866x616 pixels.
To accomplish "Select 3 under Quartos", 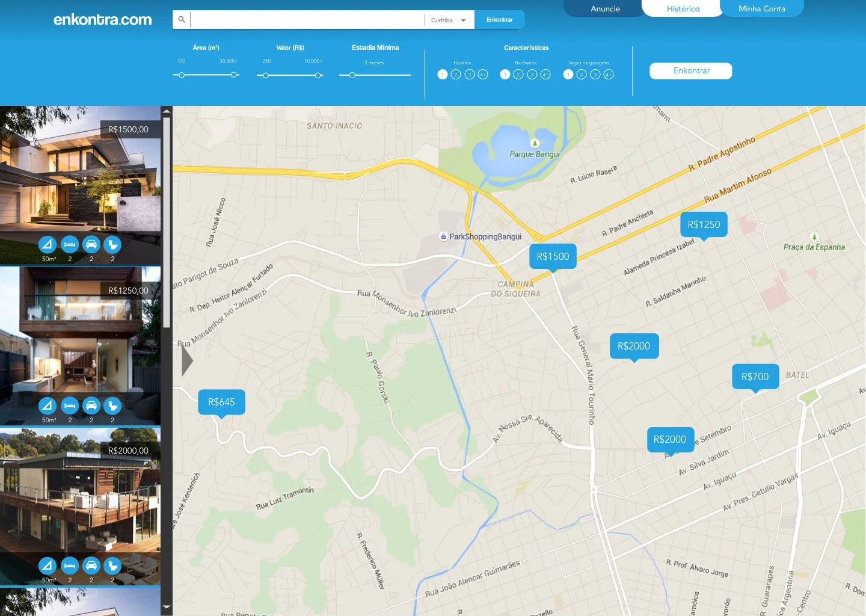I will [470, 75].
